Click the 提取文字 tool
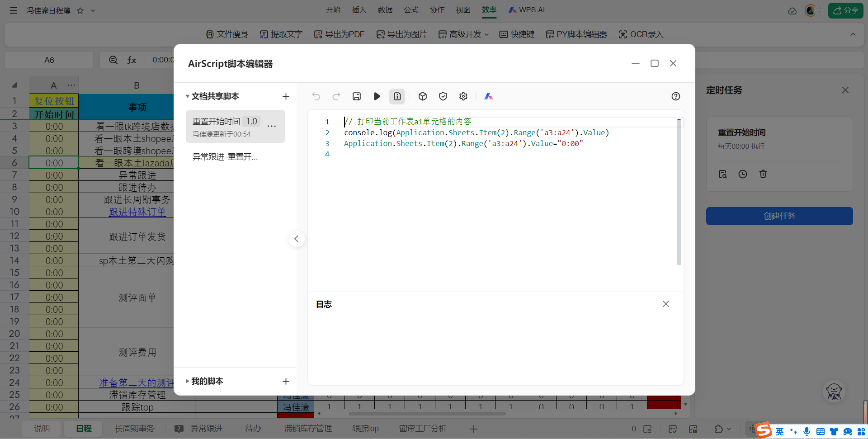The width and height of the screenshot is (868, 439). point(281,34)
